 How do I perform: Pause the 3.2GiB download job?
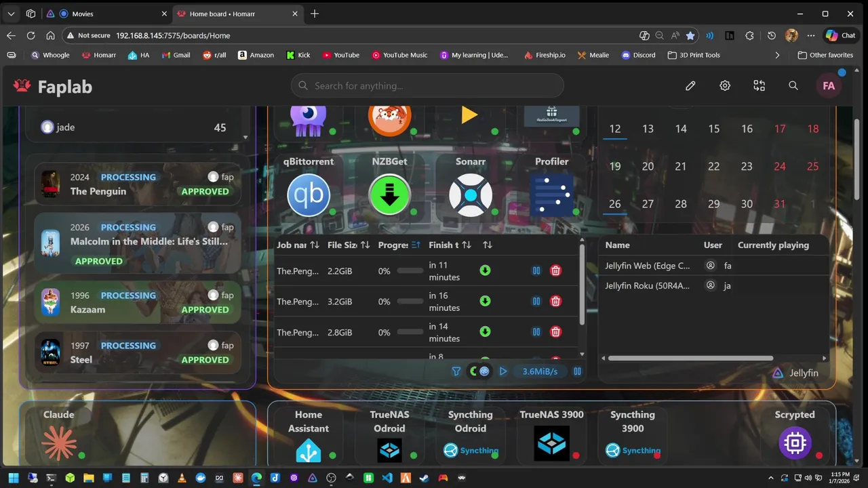point(536,301)
